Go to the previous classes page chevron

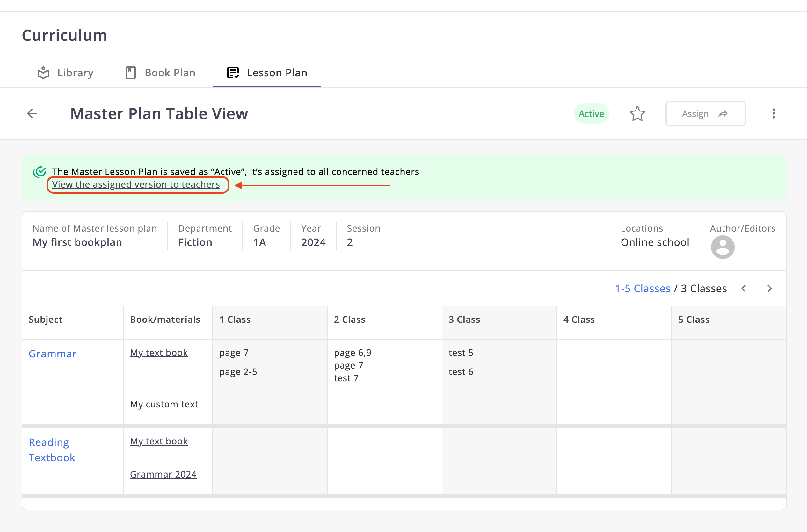coord(744,288)
